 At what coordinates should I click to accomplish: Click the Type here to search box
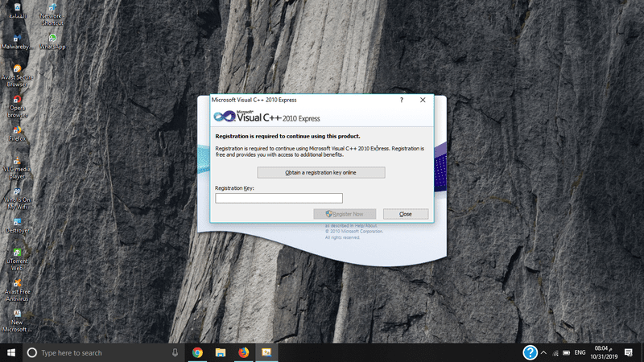point(103,352)
